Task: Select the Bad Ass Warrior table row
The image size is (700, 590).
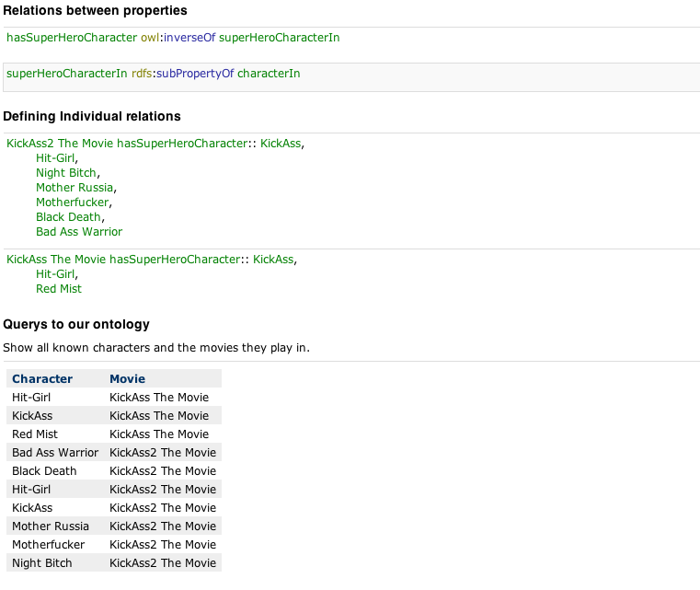Action: pyautogui.click(x=114, y=453)
